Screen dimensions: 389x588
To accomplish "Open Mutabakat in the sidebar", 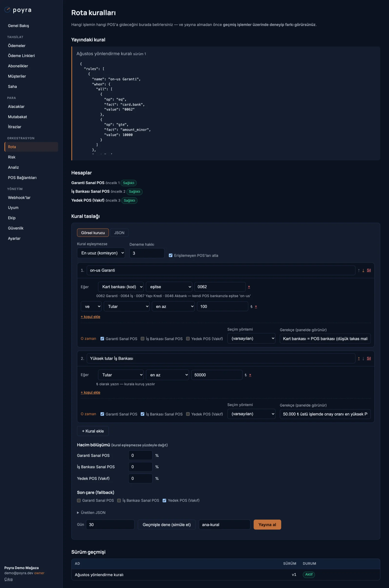I will point(31,117).
